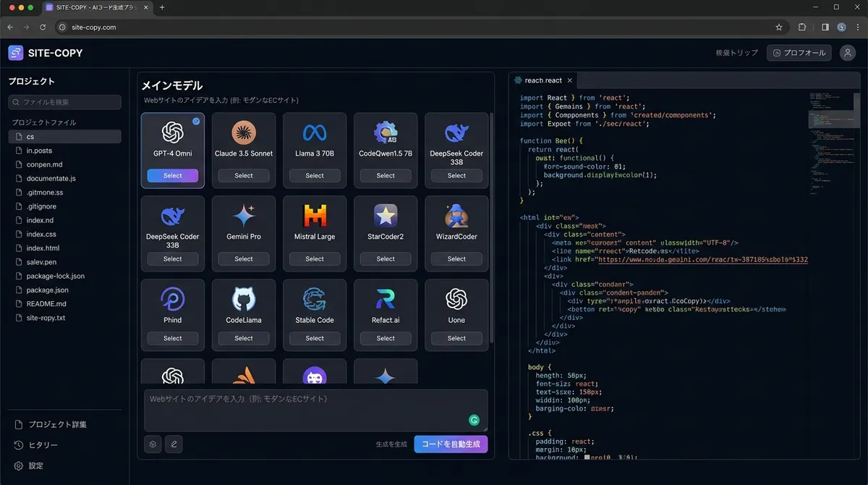Choose Select under Llama 3 70B

[x=315, y=175]
